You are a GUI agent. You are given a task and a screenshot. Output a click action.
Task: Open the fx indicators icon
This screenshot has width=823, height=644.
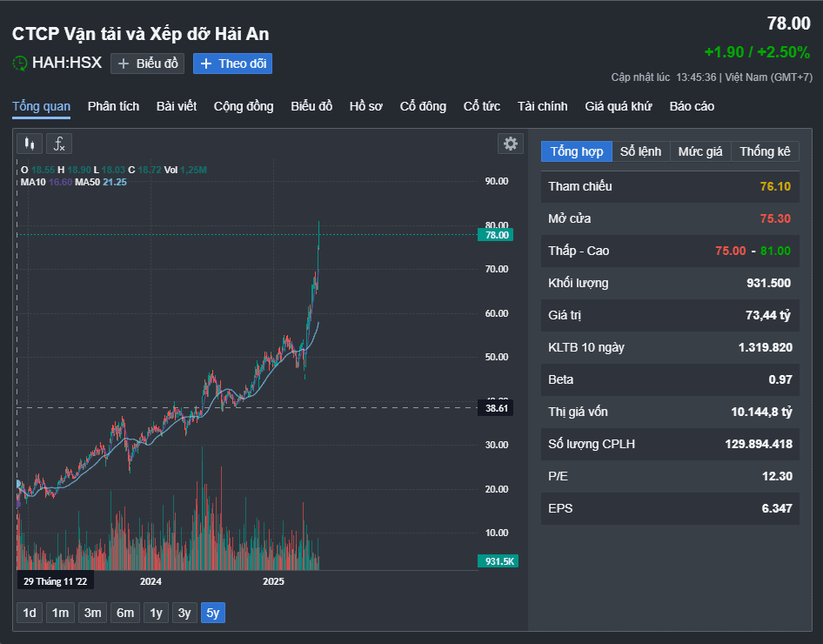59,144
